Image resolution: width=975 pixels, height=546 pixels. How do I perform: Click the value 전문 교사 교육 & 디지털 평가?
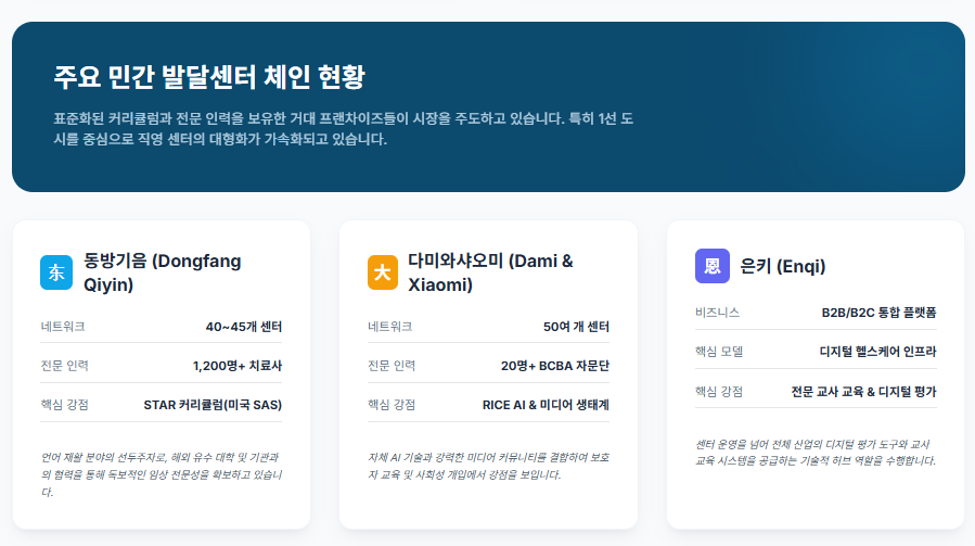863,391
